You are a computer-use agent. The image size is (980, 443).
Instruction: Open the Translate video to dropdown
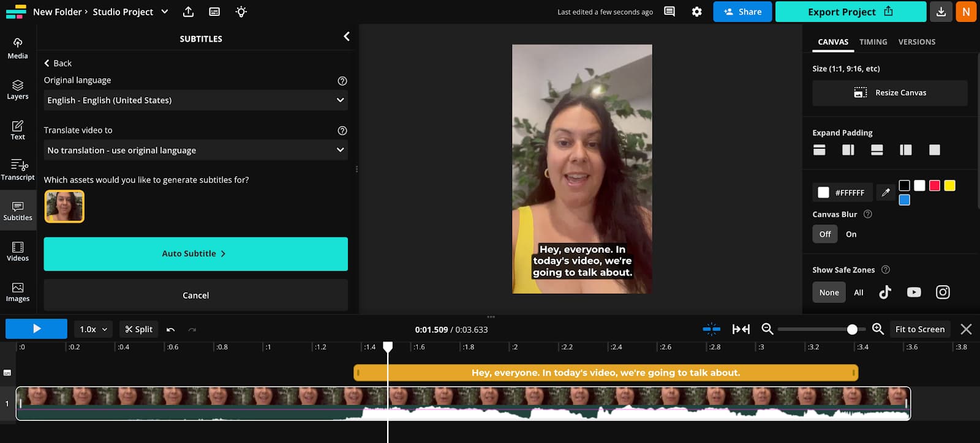tap(195, 151)
